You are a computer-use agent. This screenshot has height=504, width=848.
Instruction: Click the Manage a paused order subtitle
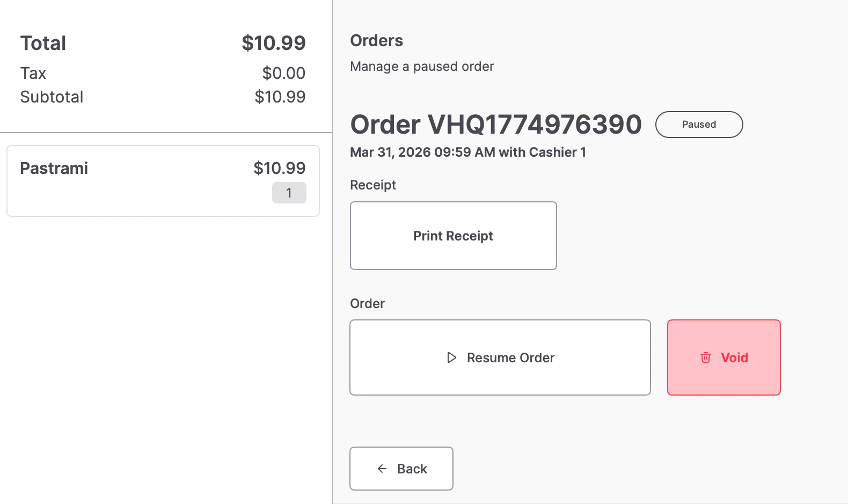pyautogui.click(x=422, y=67)
